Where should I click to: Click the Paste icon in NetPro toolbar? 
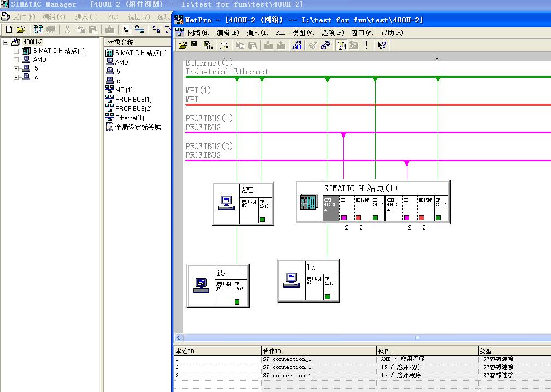[x=253, y=45]
